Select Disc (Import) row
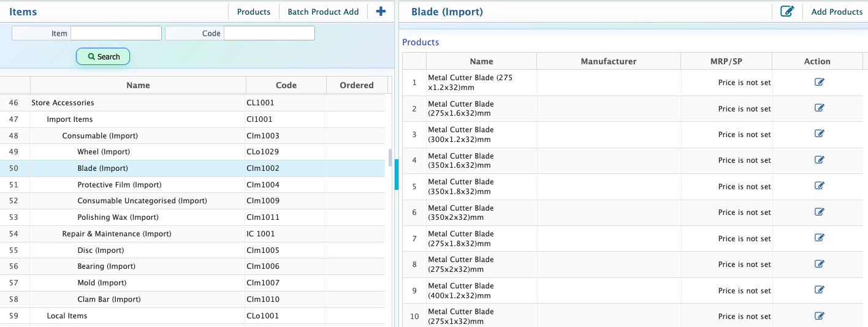868x327 pixels. point(192,250)
